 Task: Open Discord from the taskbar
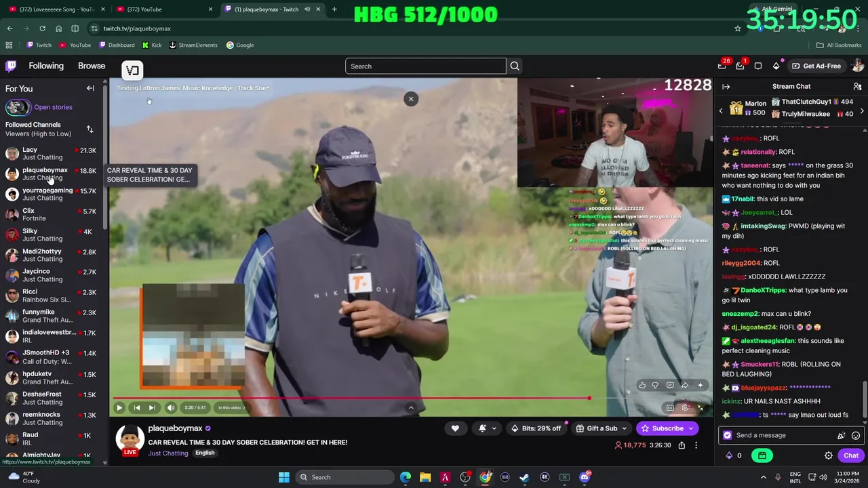tap(585, 477)
